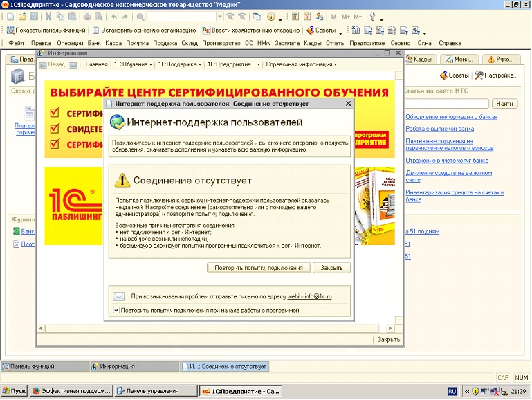Click the Paste clipboard icon
532x400 pixels.
[72, 17]
